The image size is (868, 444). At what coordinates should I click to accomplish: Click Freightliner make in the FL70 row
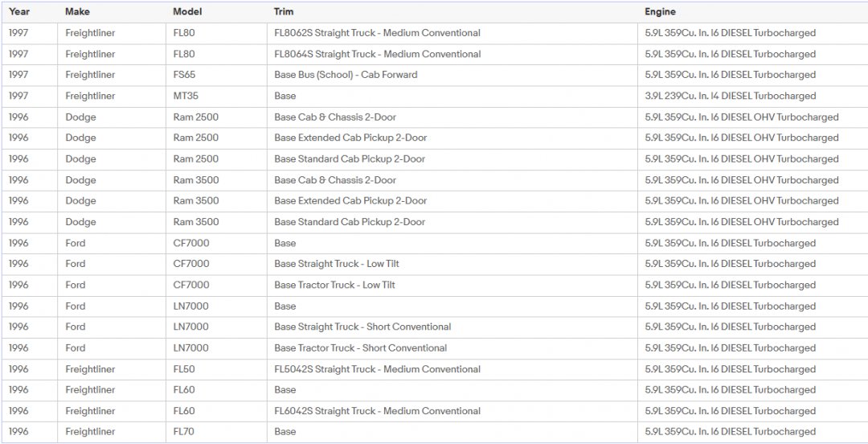click(x=90, y=431)
